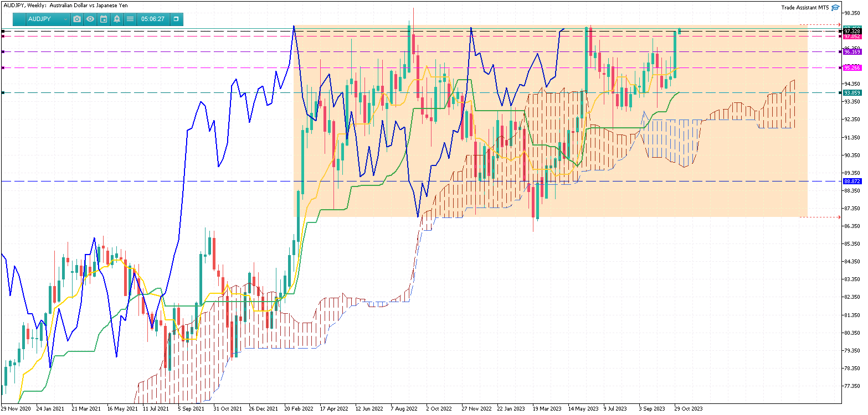Expand the AUDJPY symbol dropdown
The image size is (868, 415).
[65, 19]
